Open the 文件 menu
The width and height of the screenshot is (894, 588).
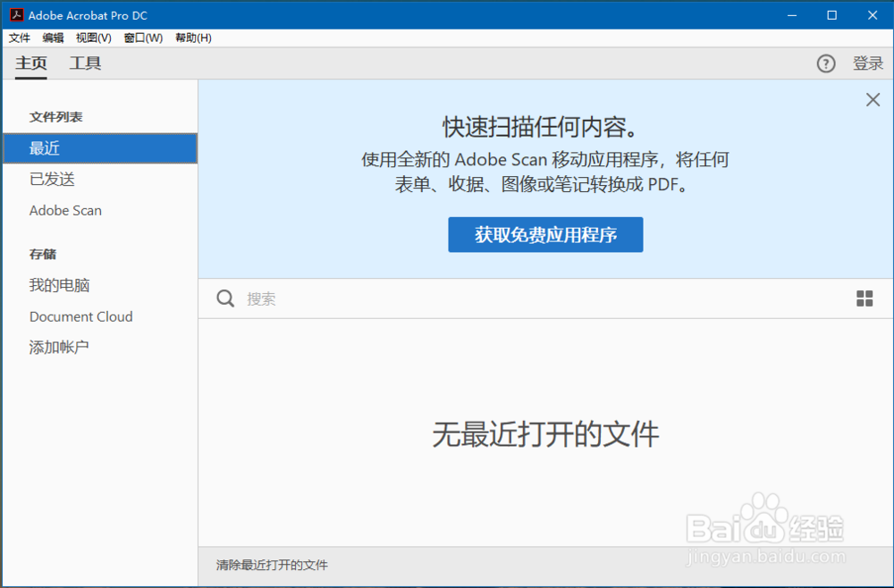[x=20, y=38]
